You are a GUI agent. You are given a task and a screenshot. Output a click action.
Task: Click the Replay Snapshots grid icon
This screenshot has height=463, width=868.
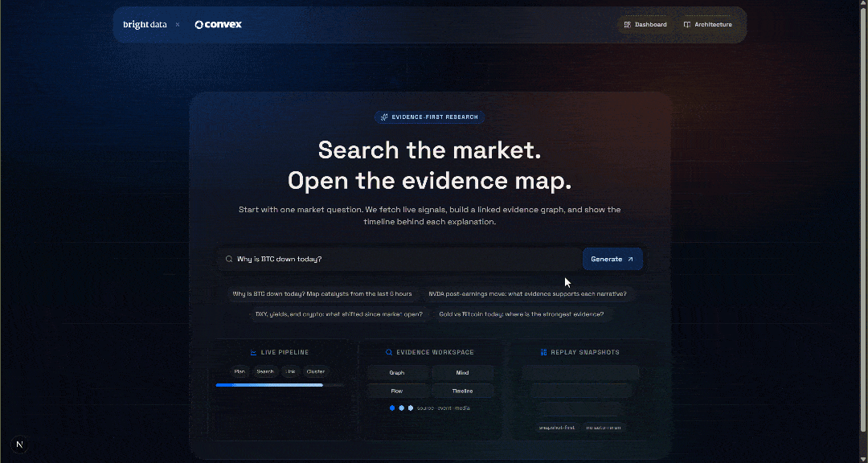(544, 352)
